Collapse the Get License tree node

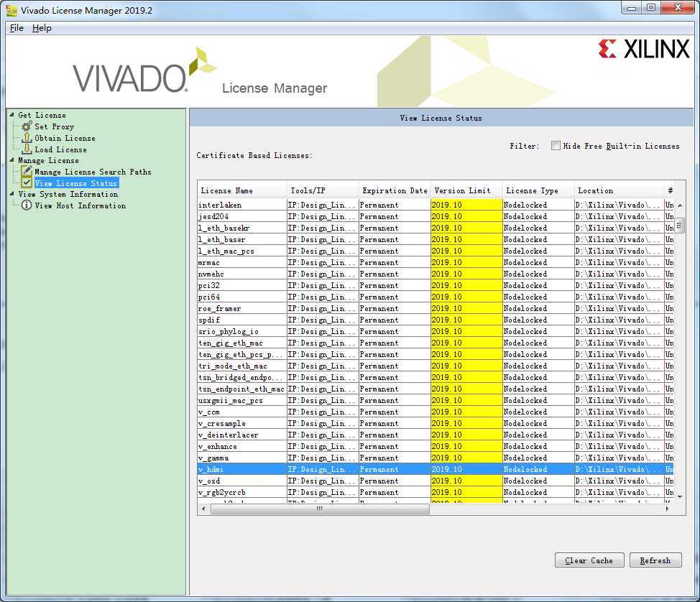click(12, 115)
